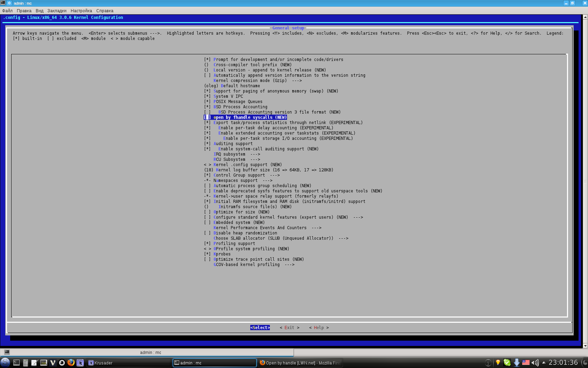Click the pin icon in title bar
This screenshot has width=588, height=368.
9,3
